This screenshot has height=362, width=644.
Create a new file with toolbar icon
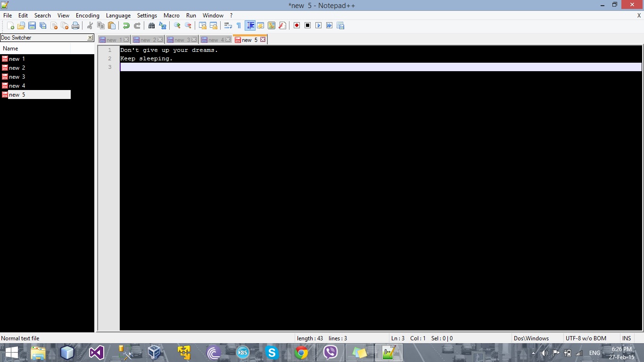(x=10, y=25)
